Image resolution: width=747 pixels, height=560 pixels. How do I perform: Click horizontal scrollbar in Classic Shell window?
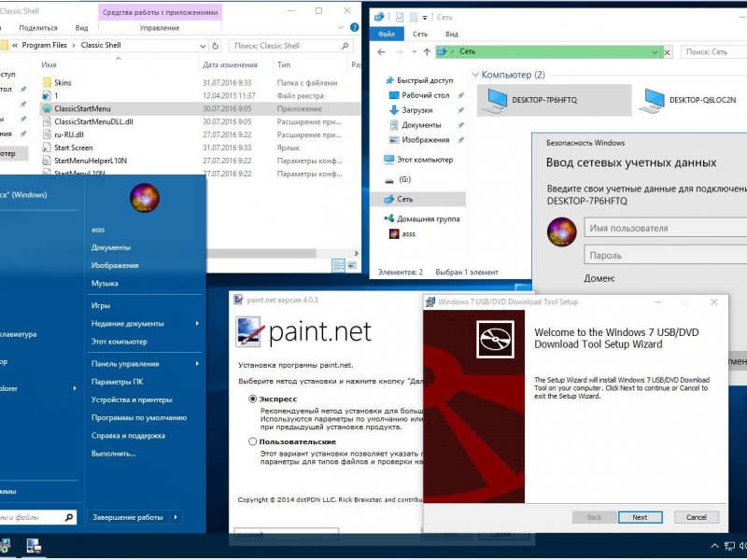[x=261, y=253]
